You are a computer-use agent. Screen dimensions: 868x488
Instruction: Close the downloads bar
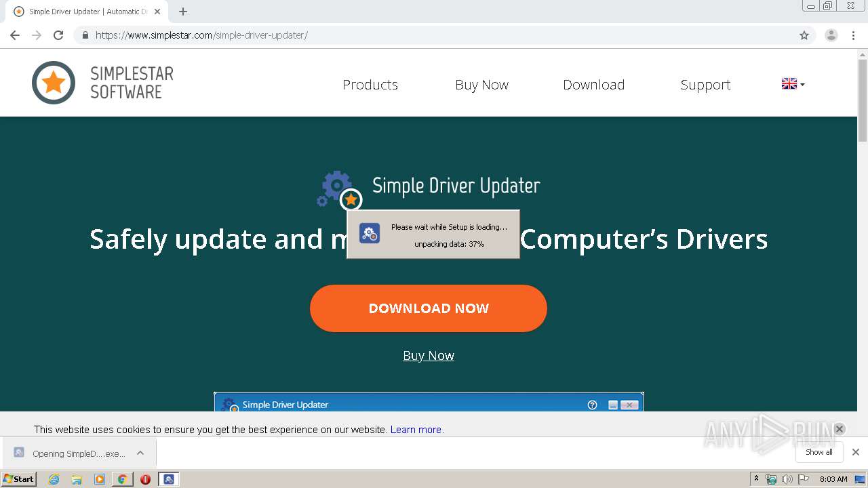tap(856, 452)
